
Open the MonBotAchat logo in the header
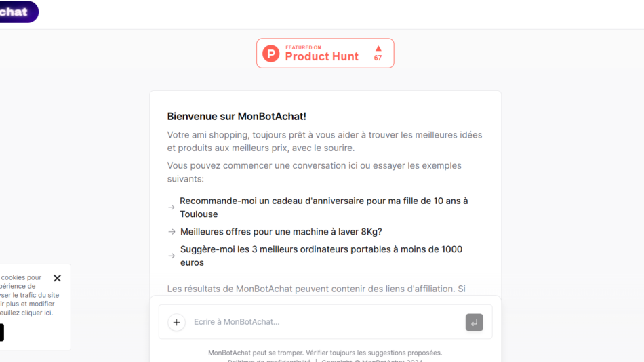point(16,12)
